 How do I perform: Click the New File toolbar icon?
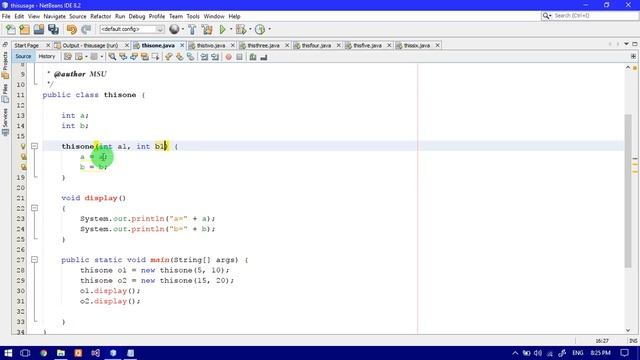11,29
